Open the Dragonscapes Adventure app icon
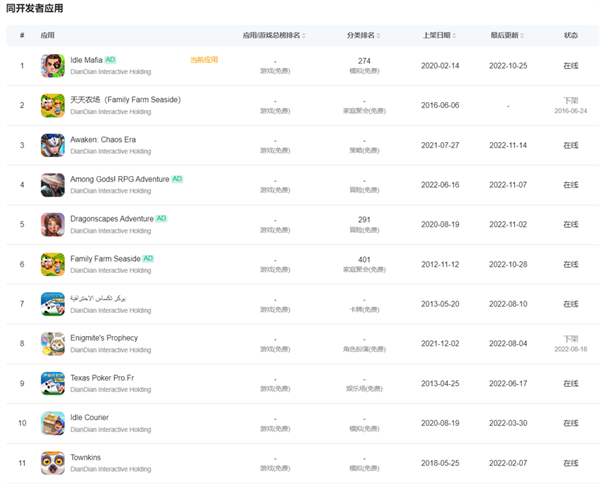 53,225
